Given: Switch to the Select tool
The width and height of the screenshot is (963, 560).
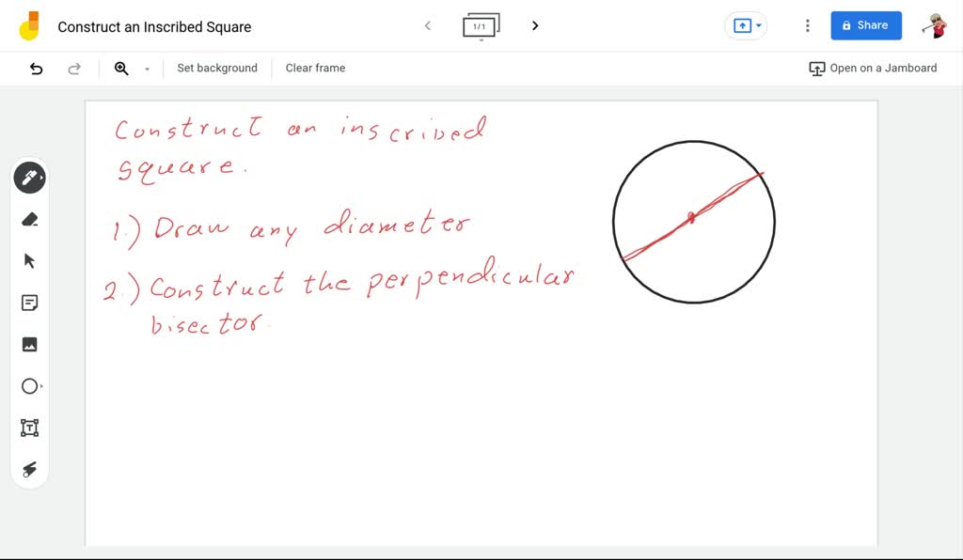Looking at the screenshot, I should click(x=29, y=260).
